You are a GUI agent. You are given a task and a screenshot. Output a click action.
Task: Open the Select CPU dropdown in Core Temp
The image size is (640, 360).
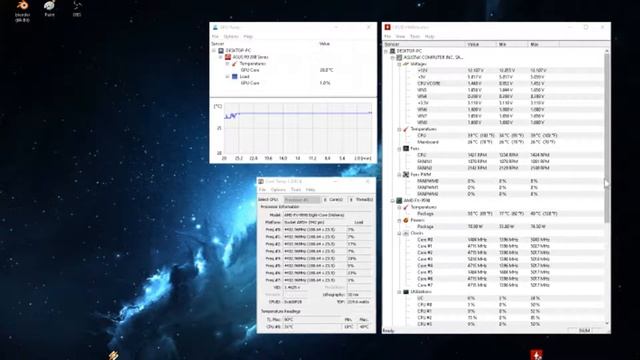(302, 200)
